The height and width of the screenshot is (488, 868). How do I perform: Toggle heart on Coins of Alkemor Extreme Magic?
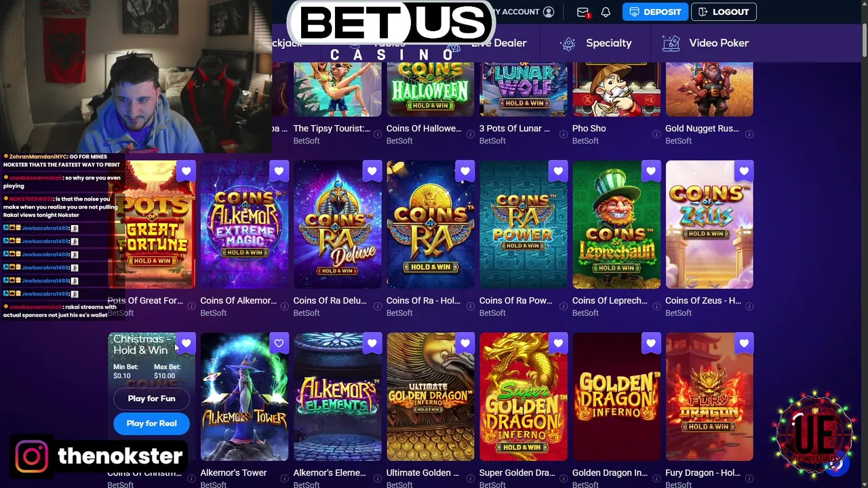click(x=279, y=171)
